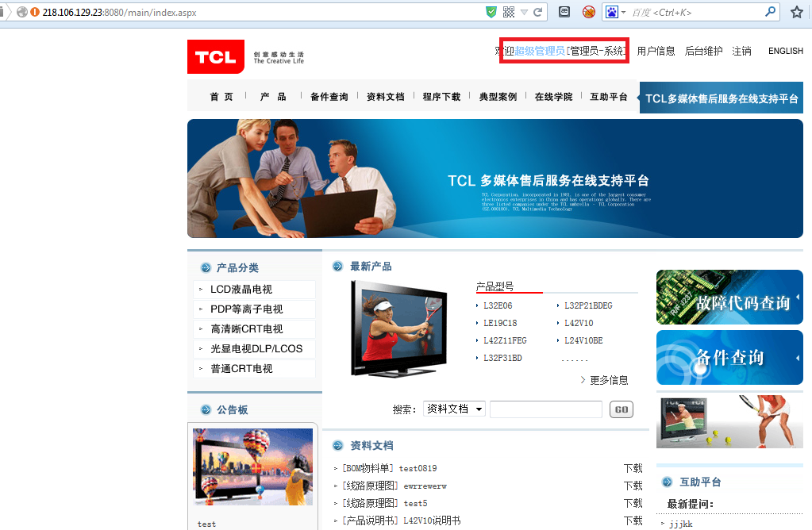Open document L42V10说明书
The image size is (812, 530).
pos(432,520)
